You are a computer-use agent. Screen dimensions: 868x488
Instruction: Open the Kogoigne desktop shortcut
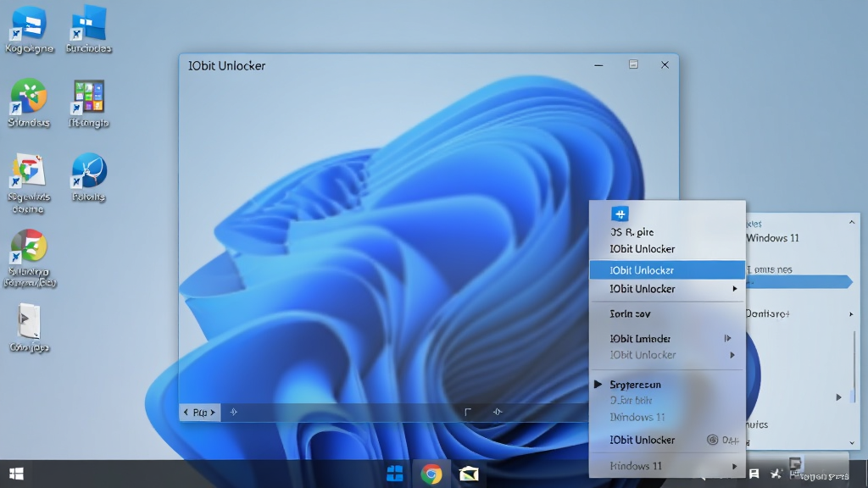29,30
